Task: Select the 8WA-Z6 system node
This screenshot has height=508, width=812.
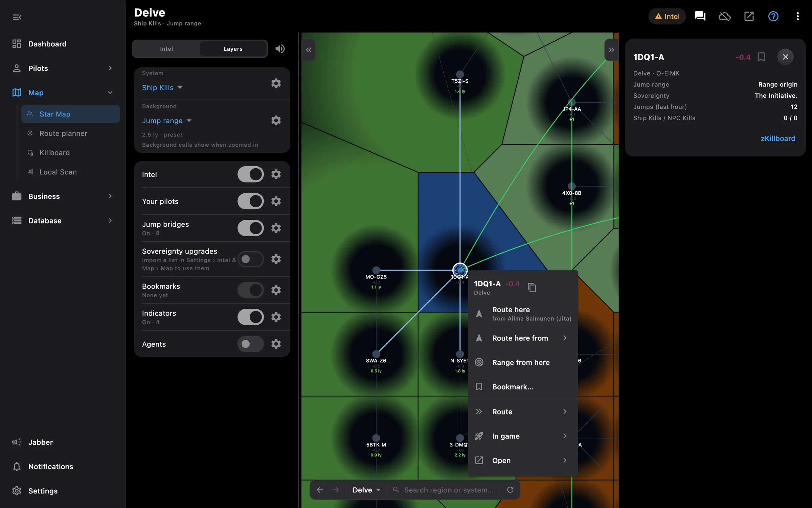Action: click(x=376, y=354)
